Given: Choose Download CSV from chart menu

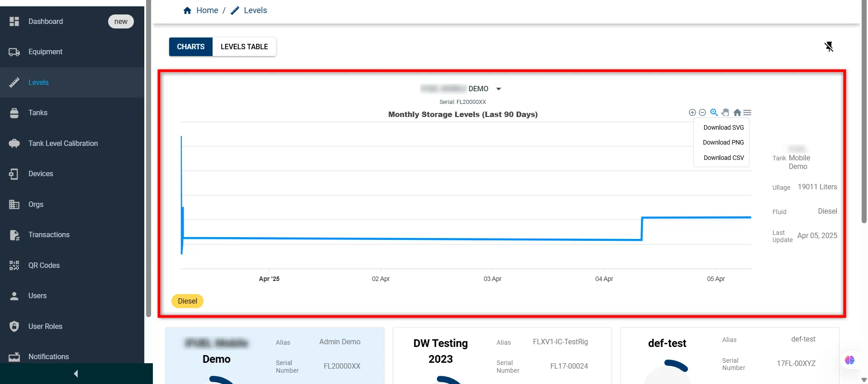Looking at the screenshot, I should [x=723, y=158].
